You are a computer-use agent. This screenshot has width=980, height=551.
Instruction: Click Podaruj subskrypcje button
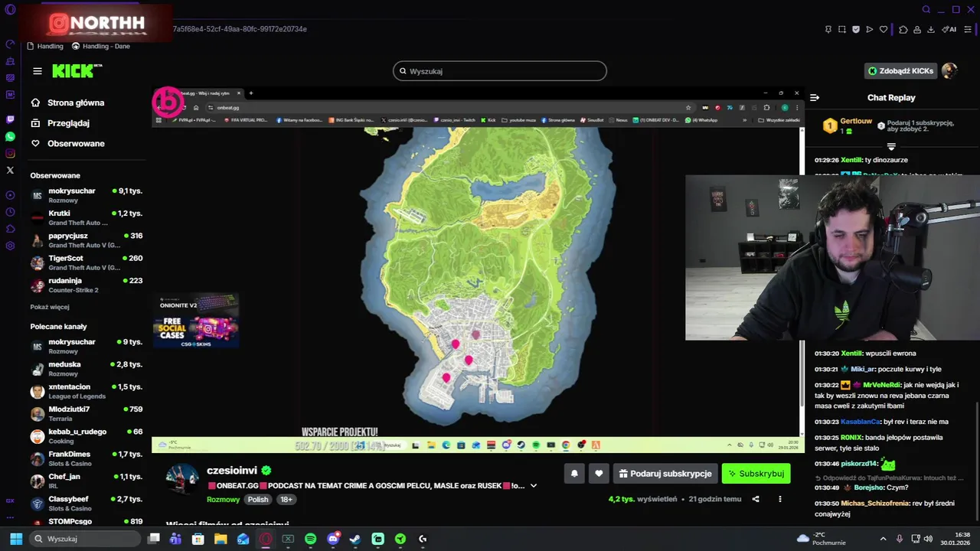[x=665, y=474]
